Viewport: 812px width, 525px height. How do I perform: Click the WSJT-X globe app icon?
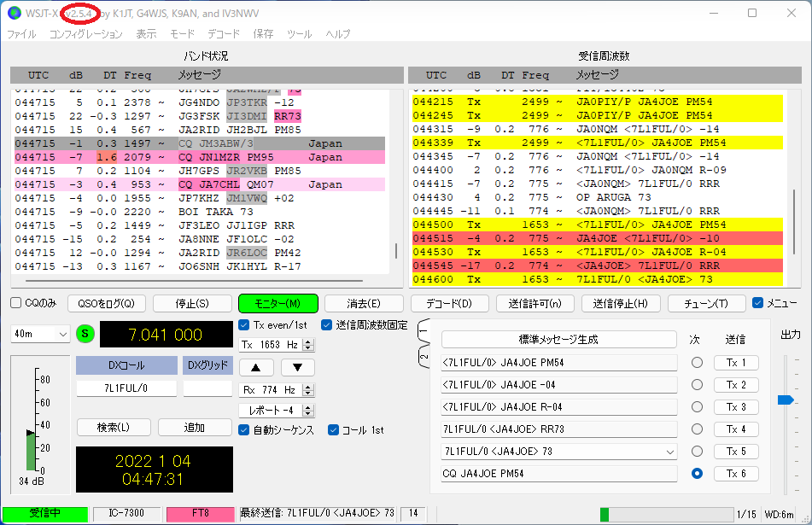15,13
